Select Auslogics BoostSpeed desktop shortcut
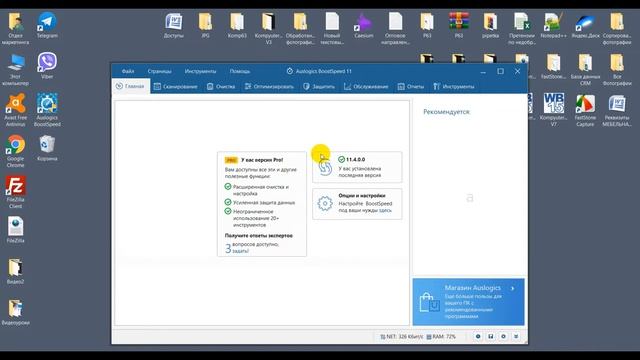The width and height of the screenshot is (640, 360). [47, 109]
